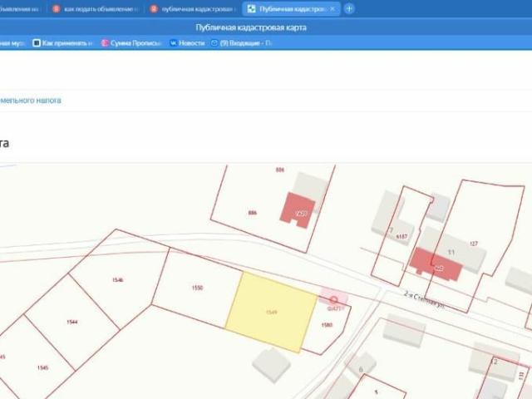Open a new browser tab with plus button
The width and height of the screenshot is (532, 399).
[x=349, y=9]
